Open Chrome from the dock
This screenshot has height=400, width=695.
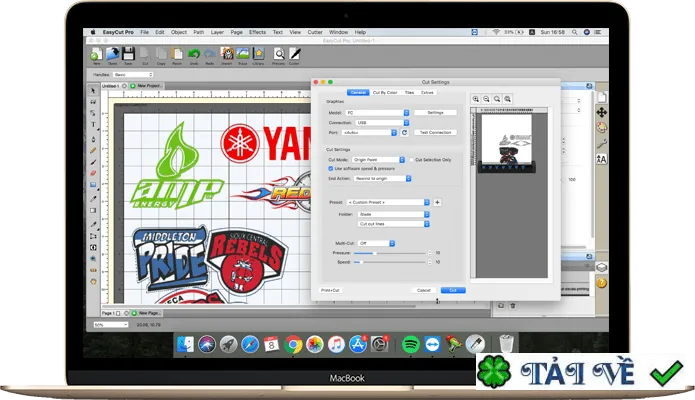[x=293, y=345]
